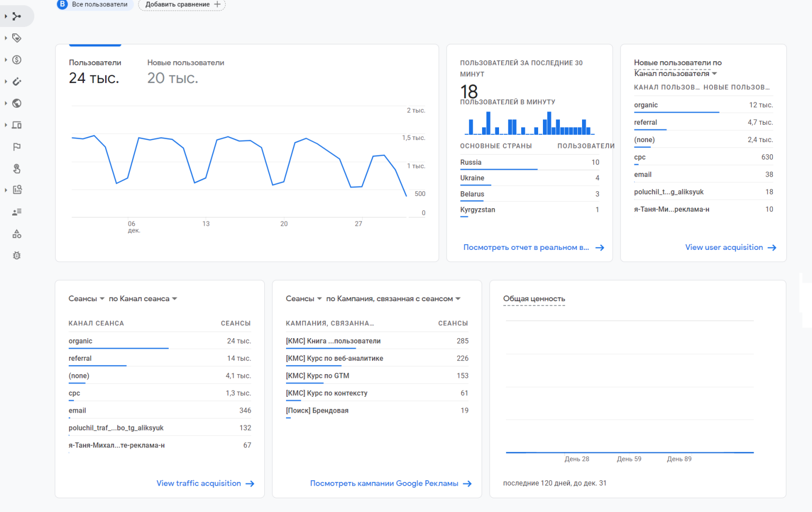Expand the Analysis section arrow in sidebar

6,190
